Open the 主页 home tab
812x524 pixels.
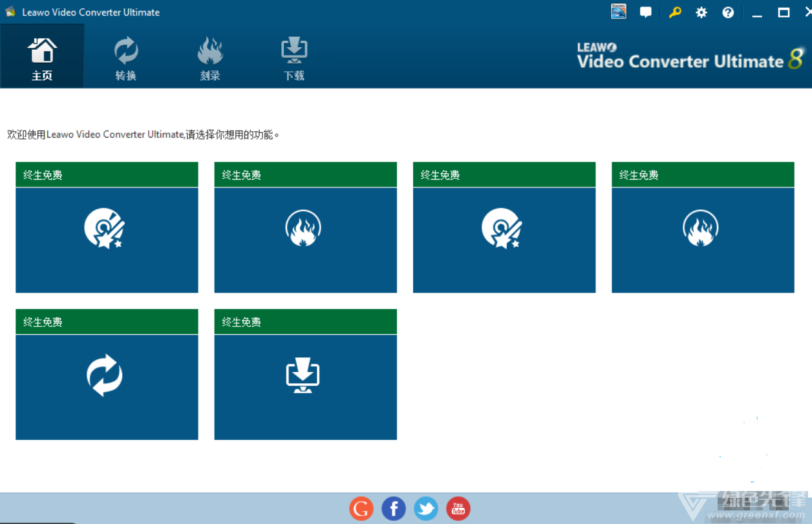42,56
